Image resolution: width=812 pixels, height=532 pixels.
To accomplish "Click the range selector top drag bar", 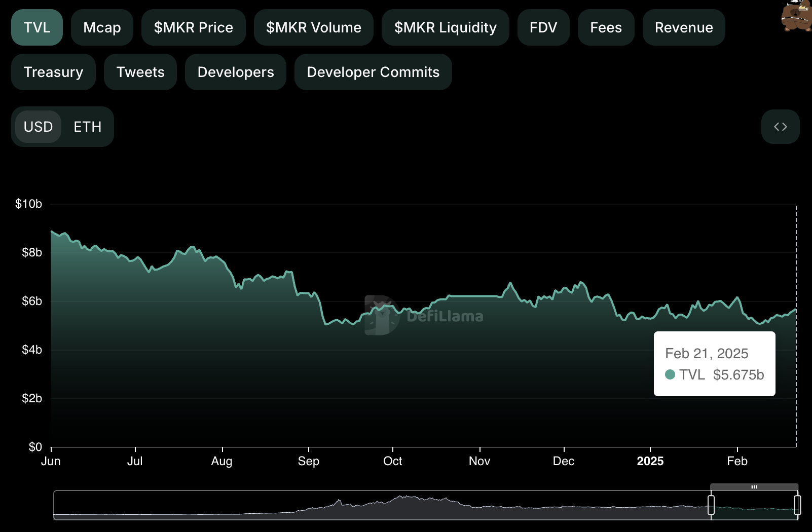I will click(x=754, y=487).
